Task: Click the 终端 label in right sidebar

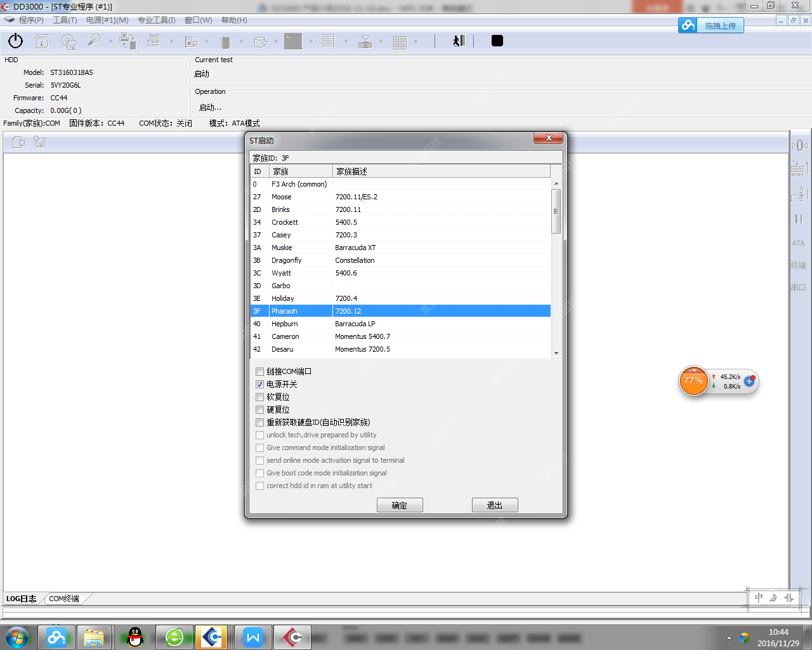Action: click(798, 265)
